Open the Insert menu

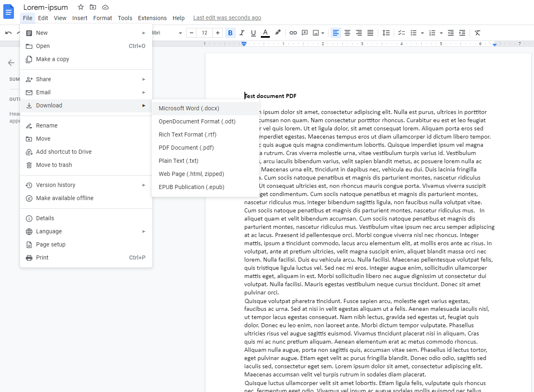pyautogui.click(x=80, y=18)
